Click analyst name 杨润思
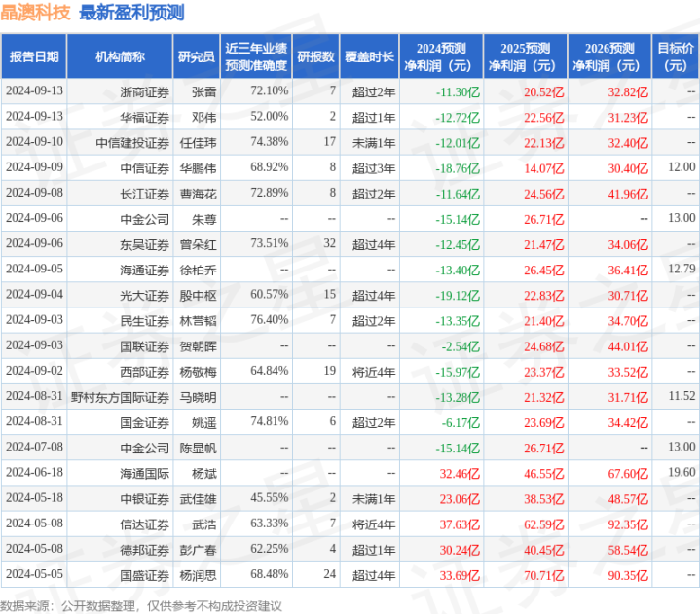Screen dimensions: 700x614 pos(199,575)
